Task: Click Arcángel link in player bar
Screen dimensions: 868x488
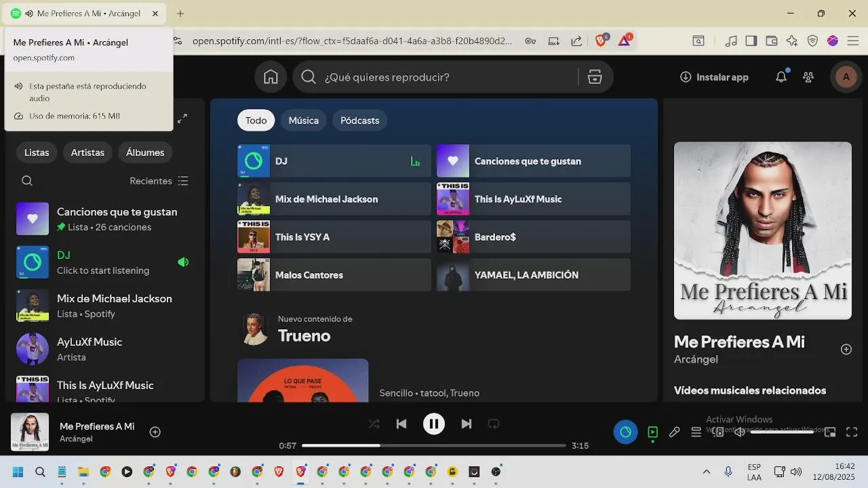Action: [76, 439]
